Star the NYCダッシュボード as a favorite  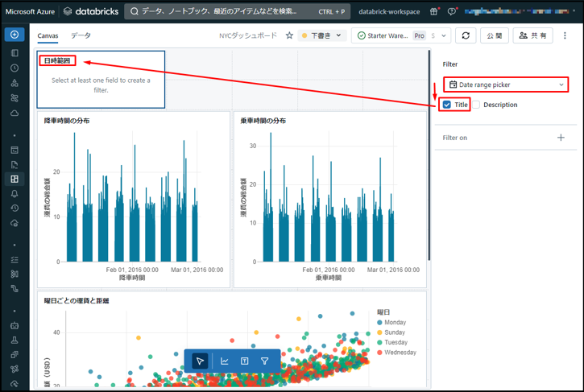pos(289,35)
